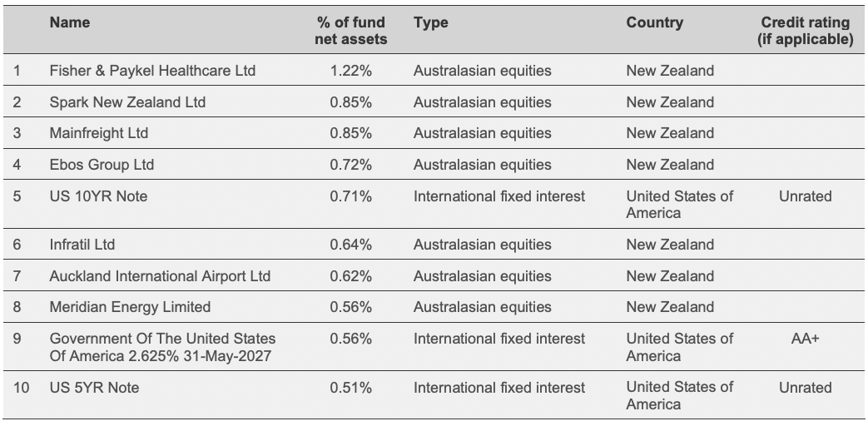Image resolution: width=868 pixels, height=426 pixels.
Task: Click the Country column header
Action: 654,23
